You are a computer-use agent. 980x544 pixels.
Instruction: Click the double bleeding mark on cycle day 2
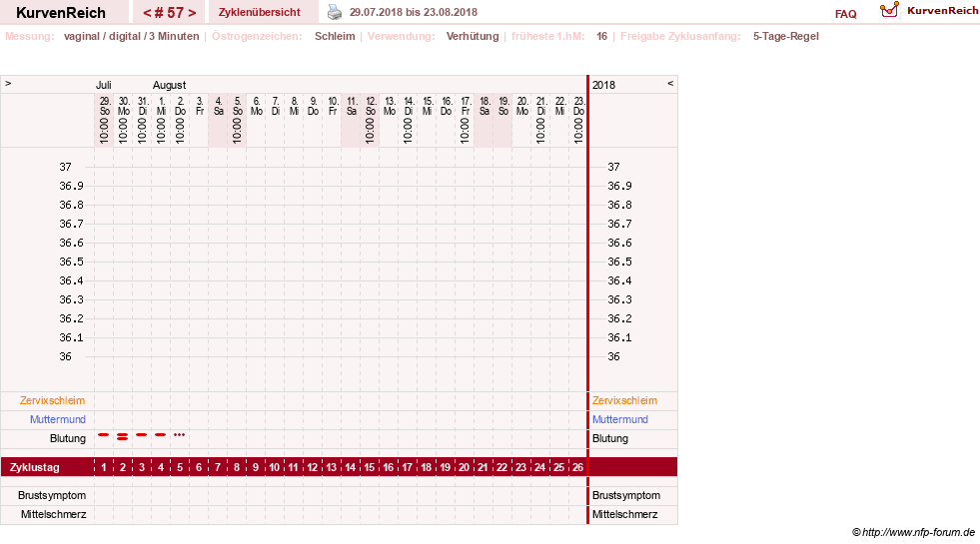point(123,436)
